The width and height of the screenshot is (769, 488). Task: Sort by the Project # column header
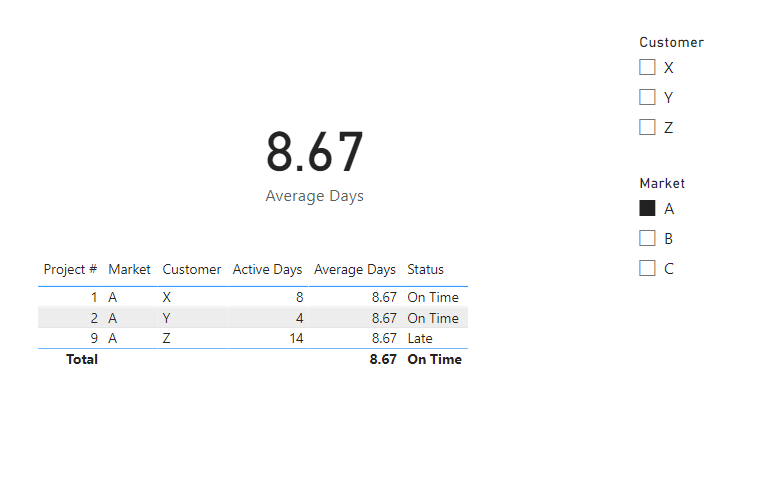70,269
